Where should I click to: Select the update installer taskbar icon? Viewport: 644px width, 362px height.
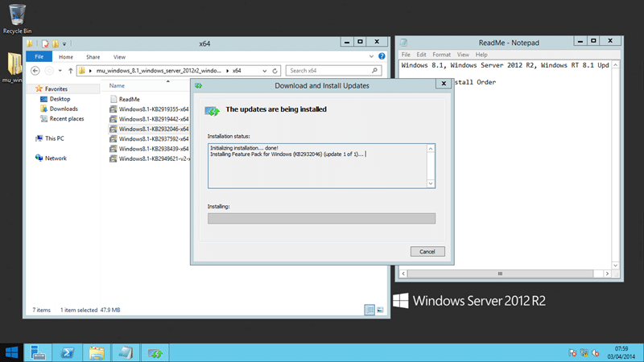pos(155,352)
